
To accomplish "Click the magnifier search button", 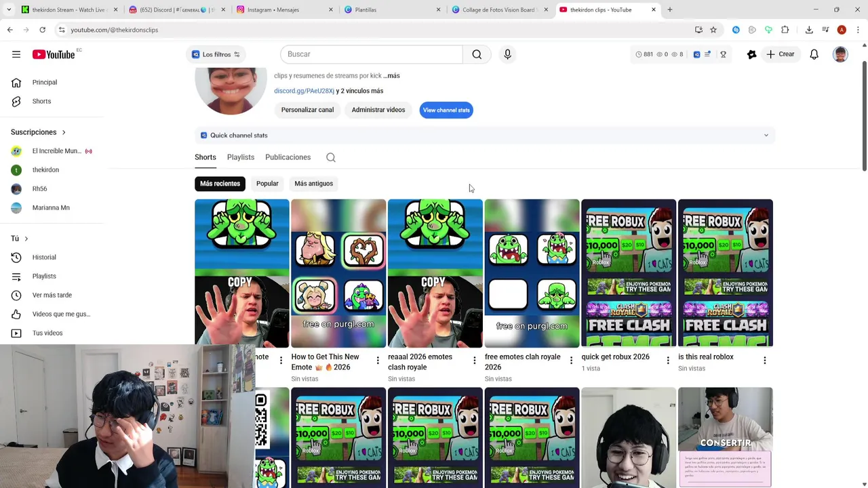I will [x=477, y=54].
